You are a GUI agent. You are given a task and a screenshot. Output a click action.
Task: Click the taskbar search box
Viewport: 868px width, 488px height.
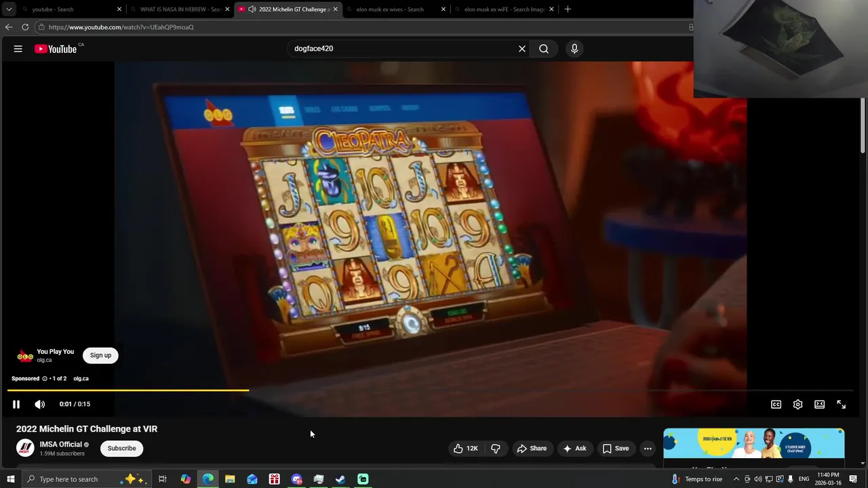(87, 479)
